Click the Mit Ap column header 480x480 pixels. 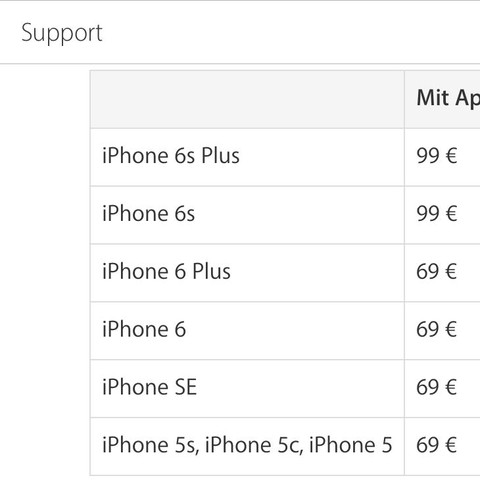point(448,99)
